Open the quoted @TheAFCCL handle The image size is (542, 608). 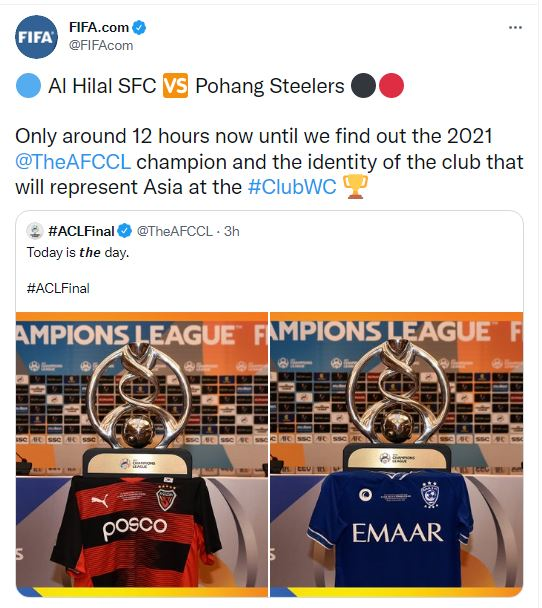point(175,231)
